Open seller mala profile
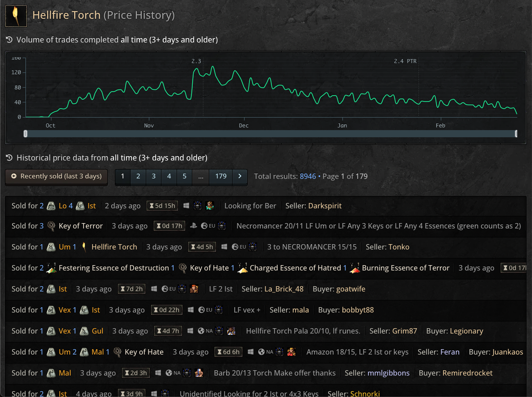The width and height of the screenshot is (532, 397). (x=300, y=310)
